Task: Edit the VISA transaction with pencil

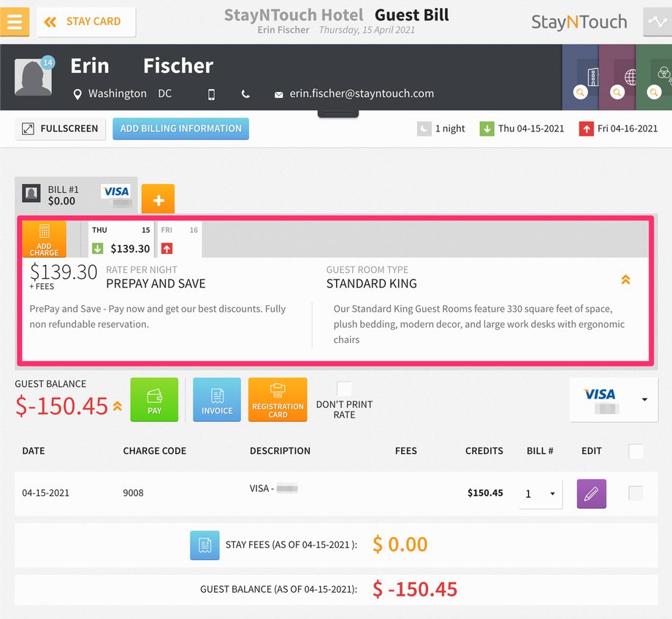Action: (x=592, y=494)
